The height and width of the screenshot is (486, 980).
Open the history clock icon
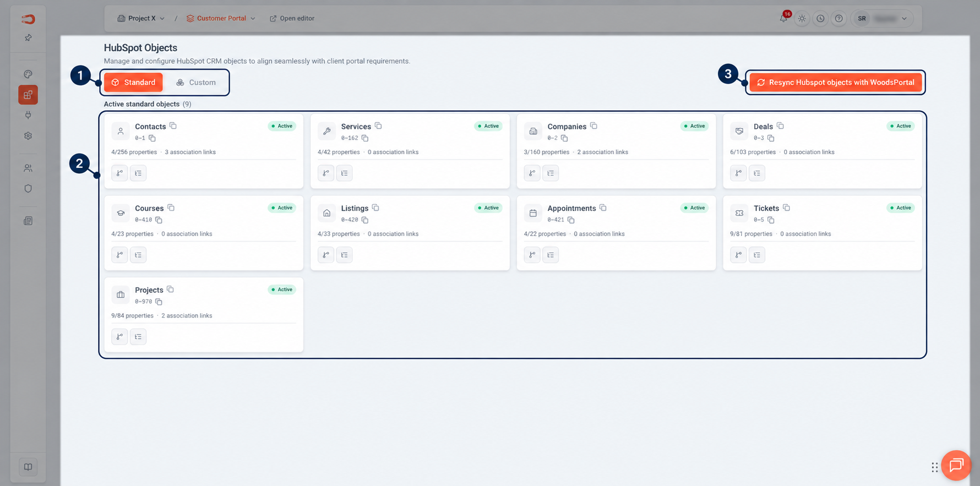point(820,18)
